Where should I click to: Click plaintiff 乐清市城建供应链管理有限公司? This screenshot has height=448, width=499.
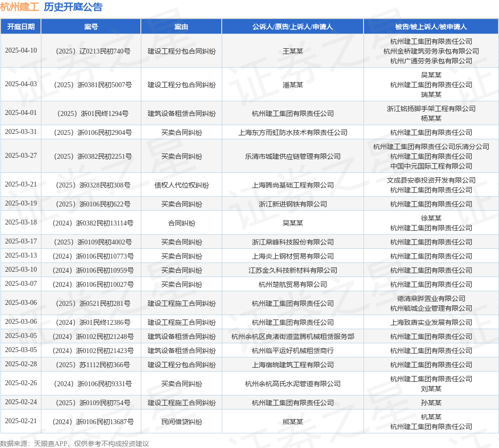293,156
